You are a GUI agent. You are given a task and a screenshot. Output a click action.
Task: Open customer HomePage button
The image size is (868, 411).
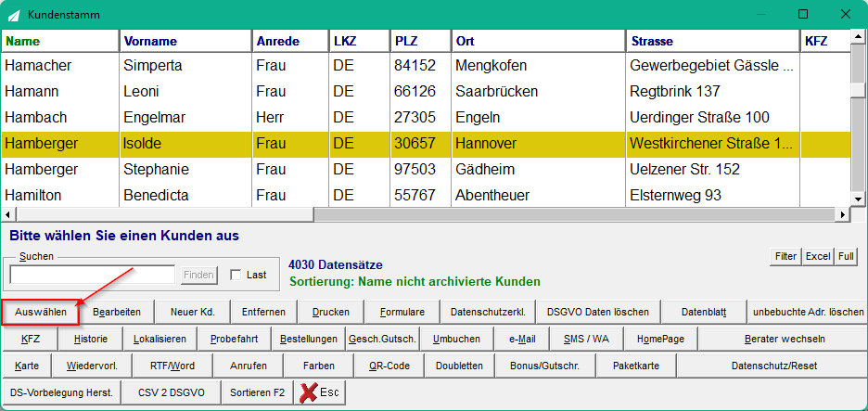point(660,339)
